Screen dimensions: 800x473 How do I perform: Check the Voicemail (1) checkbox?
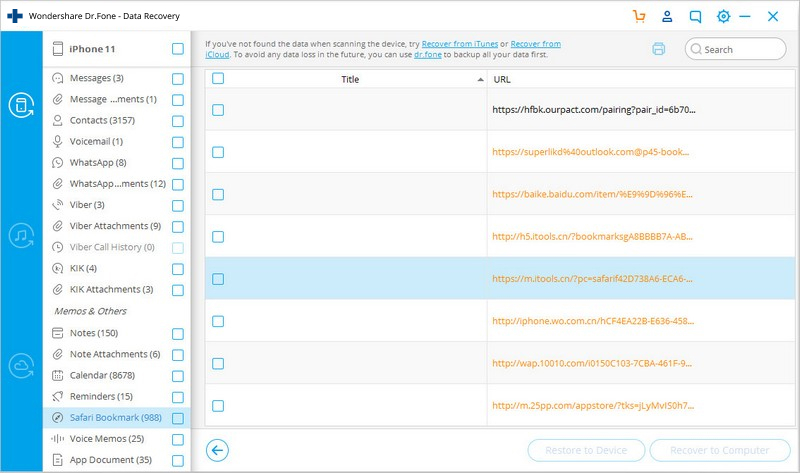(178, 142)
